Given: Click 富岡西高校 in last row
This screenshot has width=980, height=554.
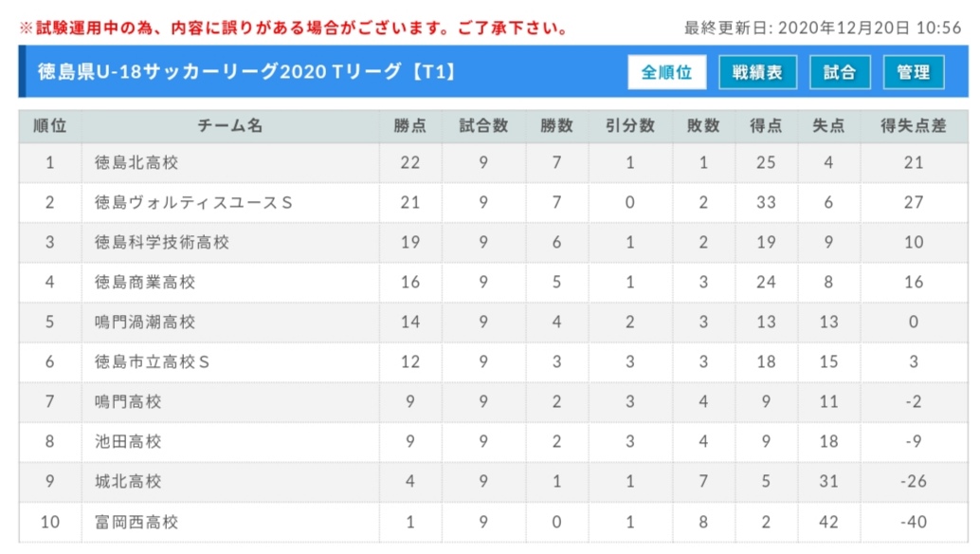Looking at the screenshot, I should coord(136,522).
